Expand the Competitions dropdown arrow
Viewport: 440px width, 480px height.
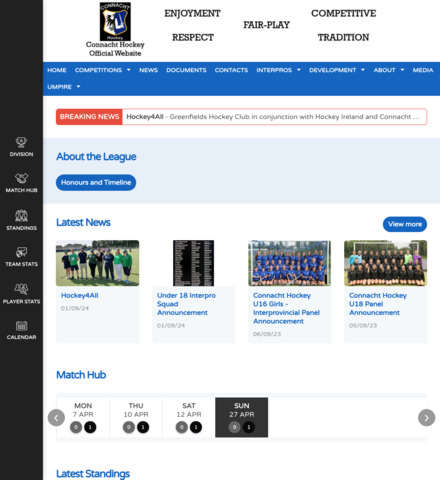click(129, 70)
